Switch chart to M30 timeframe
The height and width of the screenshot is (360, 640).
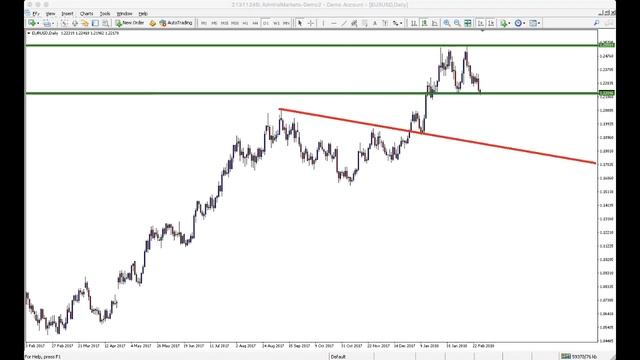tap(235, 23)
